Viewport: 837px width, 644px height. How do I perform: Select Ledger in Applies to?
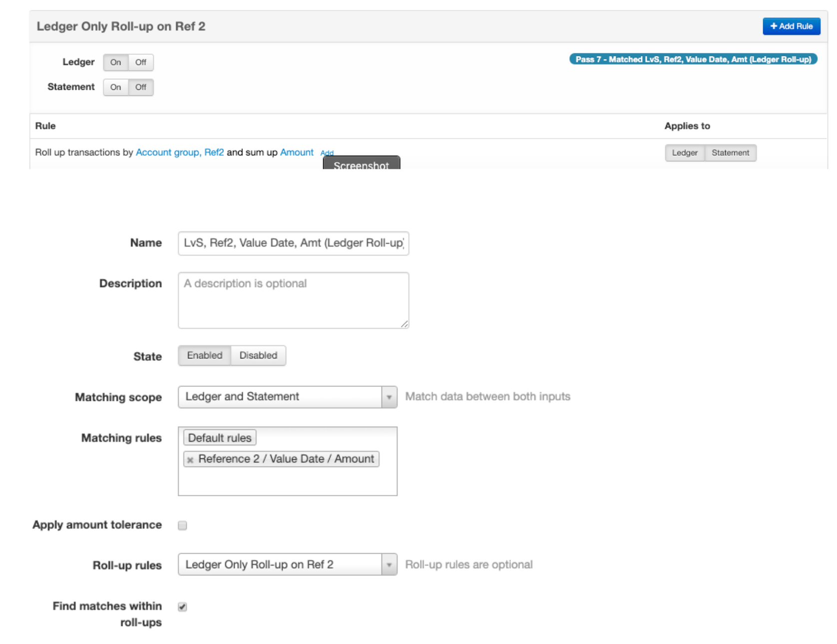pos(685,153)
